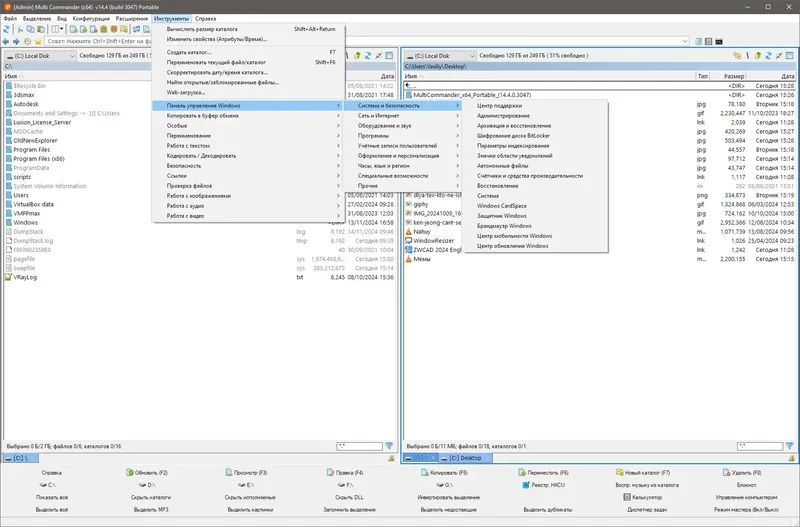
Task: Click 'Копировать (F5)' button
Action: tap(443, 473)
